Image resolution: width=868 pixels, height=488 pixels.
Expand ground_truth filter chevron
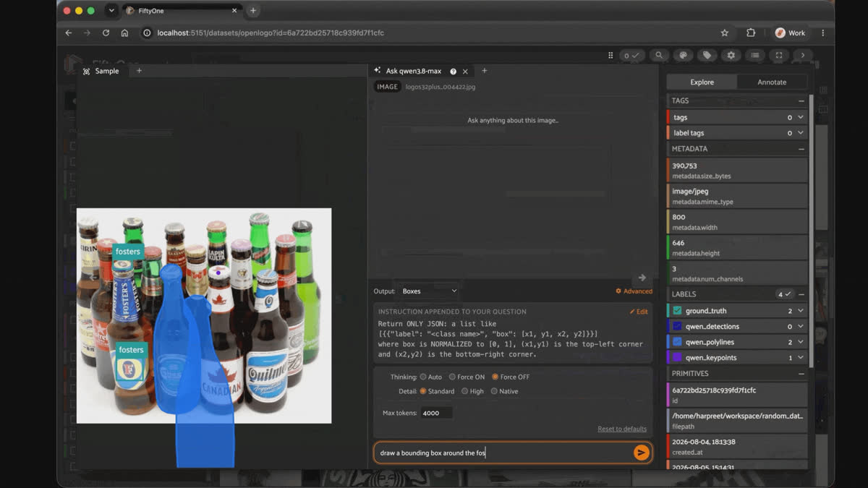[800, 310]
